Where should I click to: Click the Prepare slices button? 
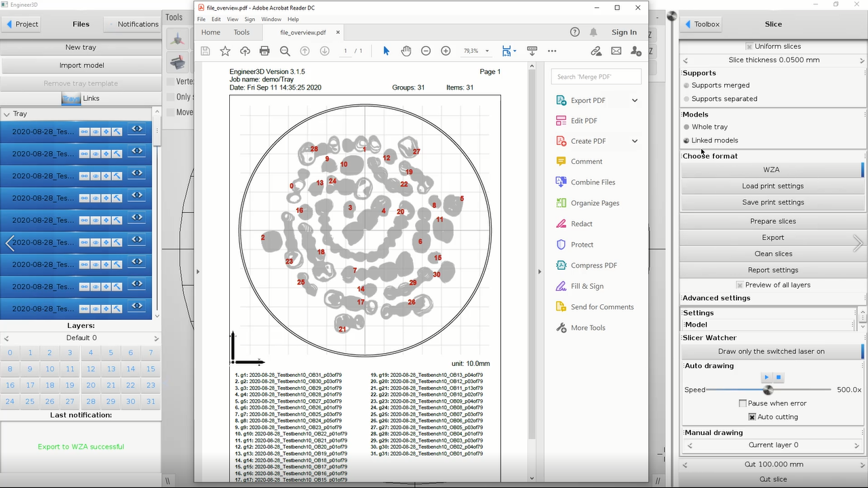click(772, 221)
